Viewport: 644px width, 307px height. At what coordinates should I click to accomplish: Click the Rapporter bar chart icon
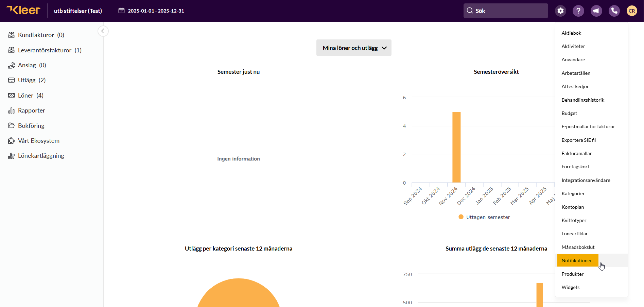pos(12,110)
